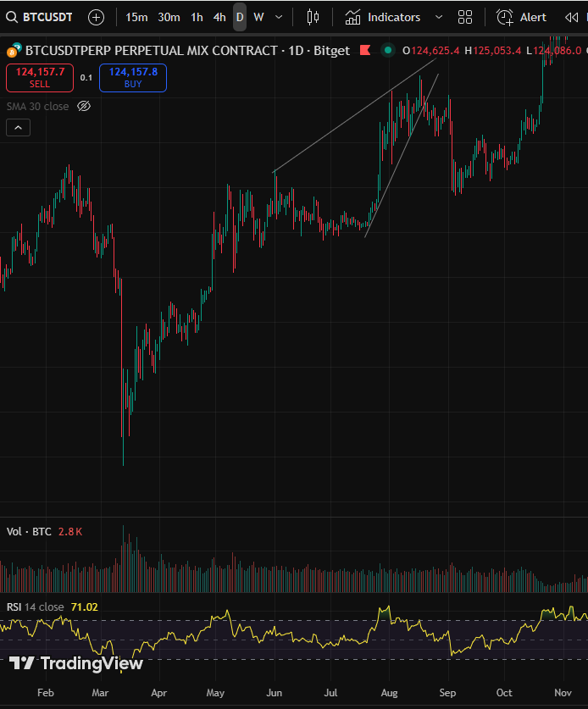The image size is (588, 709).
Task: Open the candlestick chart style selector
Action: coord(313,17)
